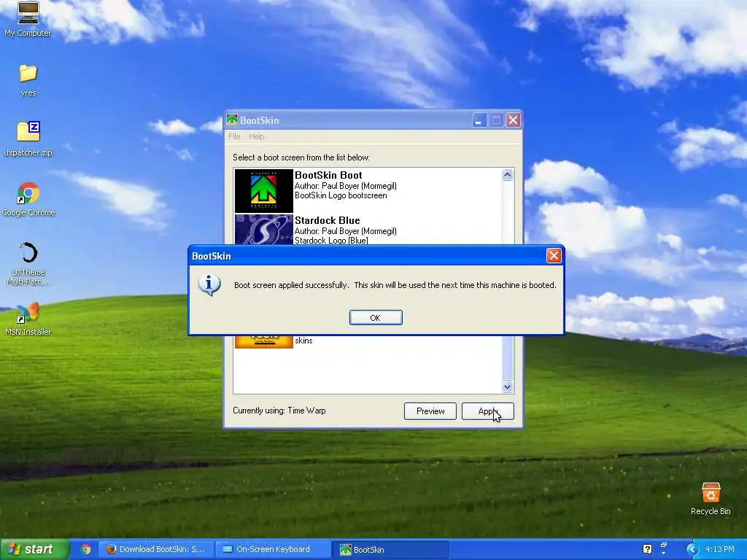
Task: Select the yres folder icon
Action: click(28, 80)
